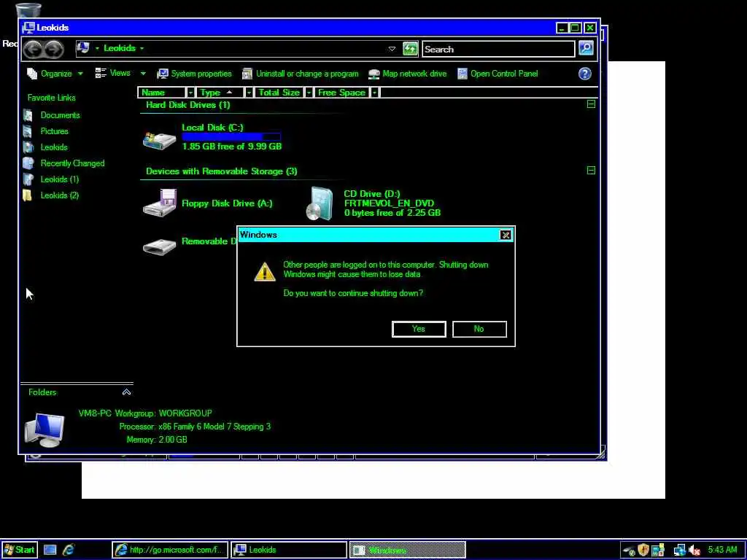This screenshot has width=747, height=560.
Task: Click the 5:43 AM clock
Action: pyautogui.click(x=722, y=550)
